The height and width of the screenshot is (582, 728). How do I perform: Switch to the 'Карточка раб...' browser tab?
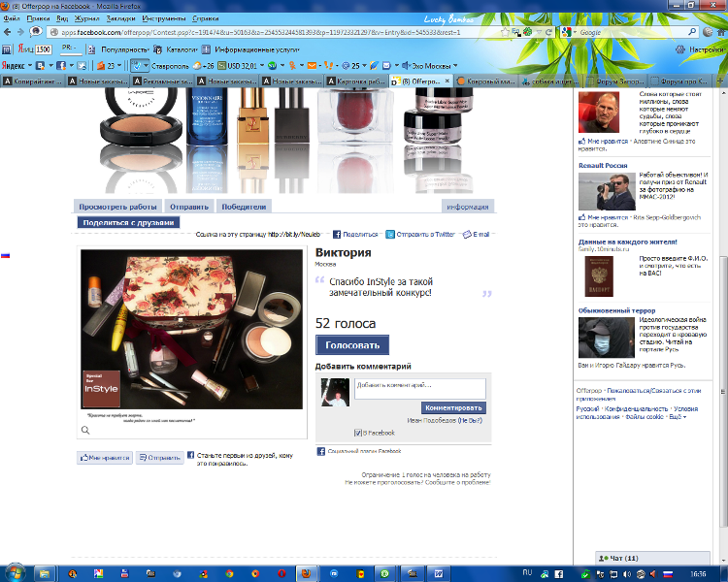point(356,81)
